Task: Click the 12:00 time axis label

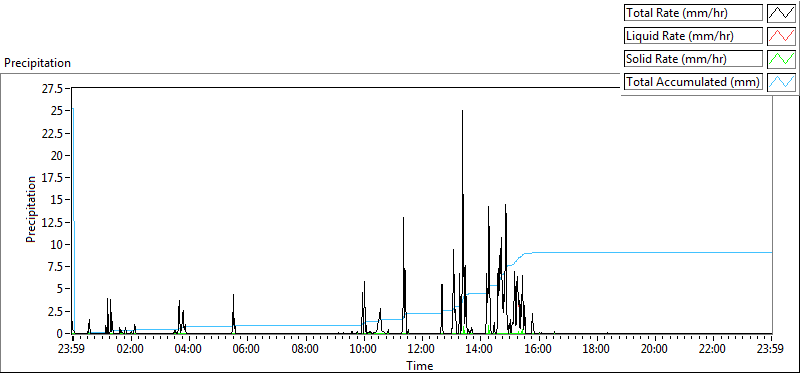Action: 421,350
